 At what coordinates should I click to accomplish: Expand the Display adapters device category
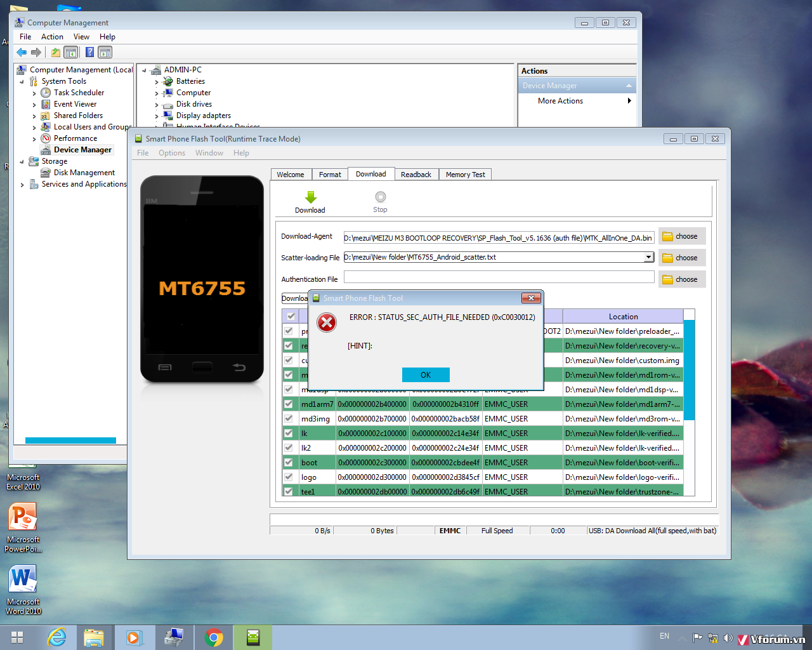click(157, 116)
